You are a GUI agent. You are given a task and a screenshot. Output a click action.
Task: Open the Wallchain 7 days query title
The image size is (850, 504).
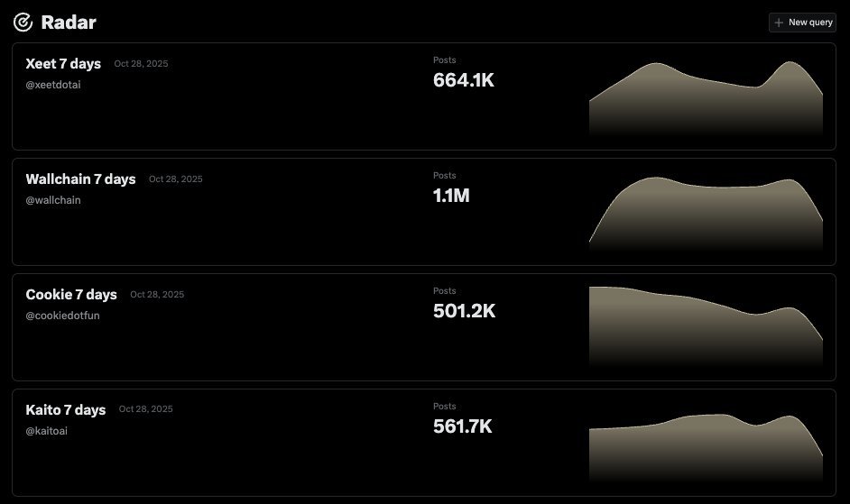click(80, 179)
